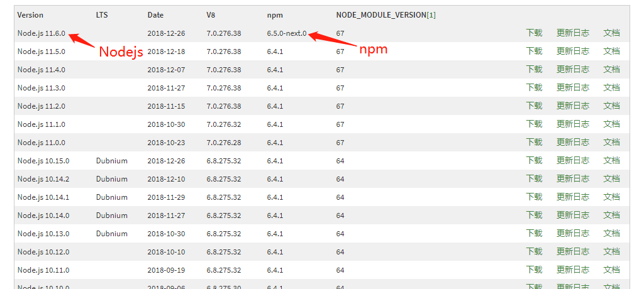Click the date 2018-10-10
The height and width of the screenshot is (289, 644).
click(166, 252)
